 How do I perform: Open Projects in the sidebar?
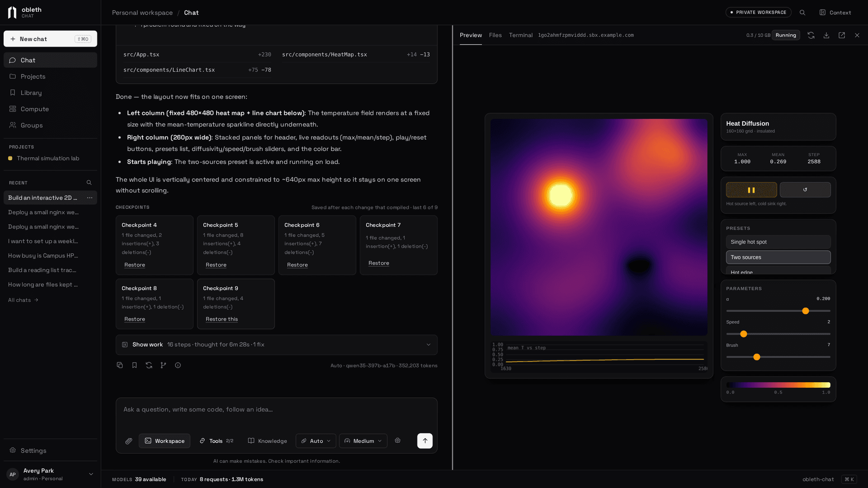[x=50, y=76]
